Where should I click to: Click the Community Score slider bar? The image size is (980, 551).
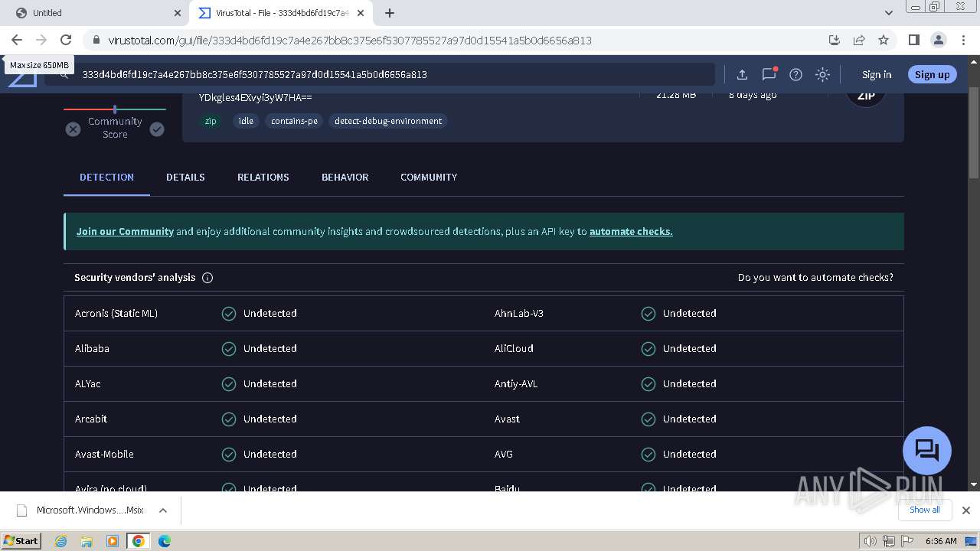pos(115,109)
